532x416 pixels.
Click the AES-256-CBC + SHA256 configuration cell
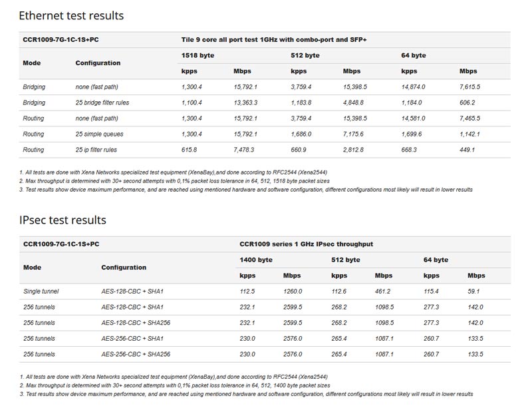click(136, 354)
